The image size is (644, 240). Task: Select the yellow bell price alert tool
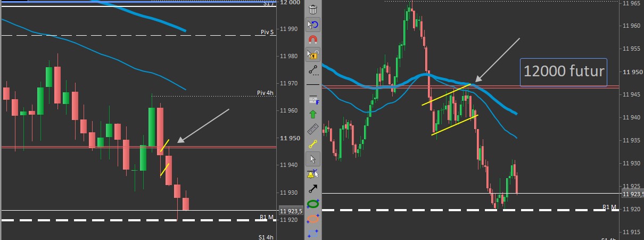click(313, 173)
